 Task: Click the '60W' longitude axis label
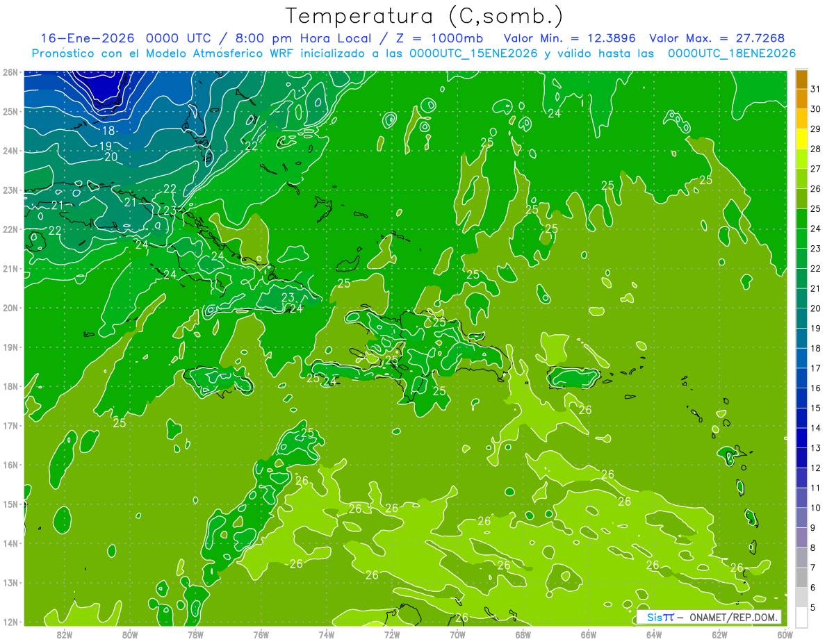click(x=785, y=634)
